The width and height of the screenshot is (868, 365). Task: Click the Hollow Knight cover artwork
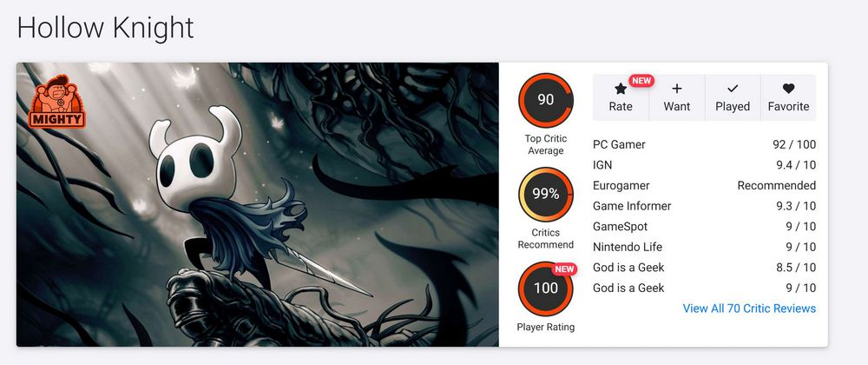click(258, 204)
